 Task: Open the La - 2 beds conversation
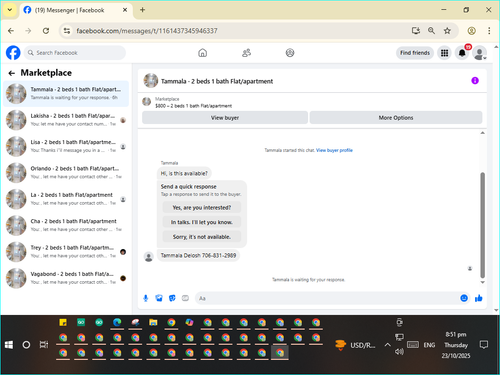(x=66, y=199)
